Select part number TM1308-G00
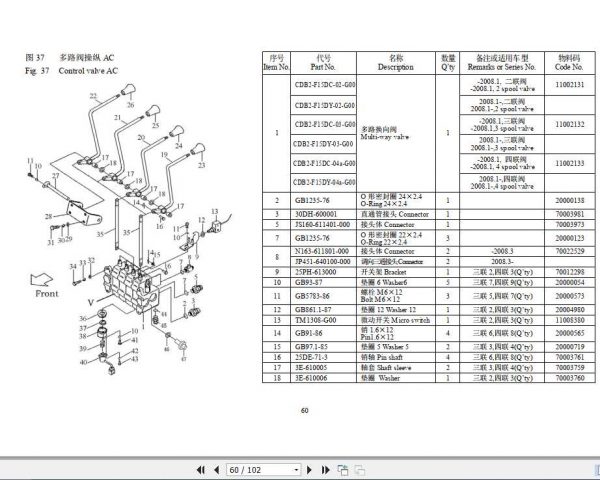 315,320
